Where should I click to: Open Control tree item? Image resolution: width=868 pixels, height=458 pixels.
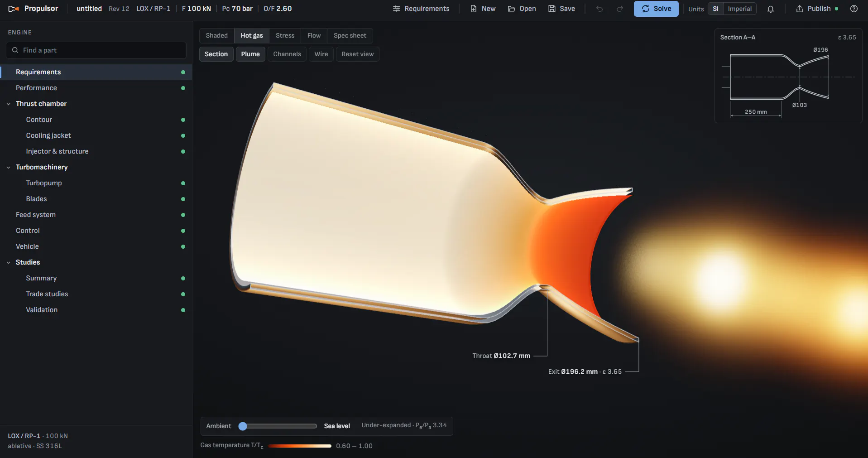96,231
